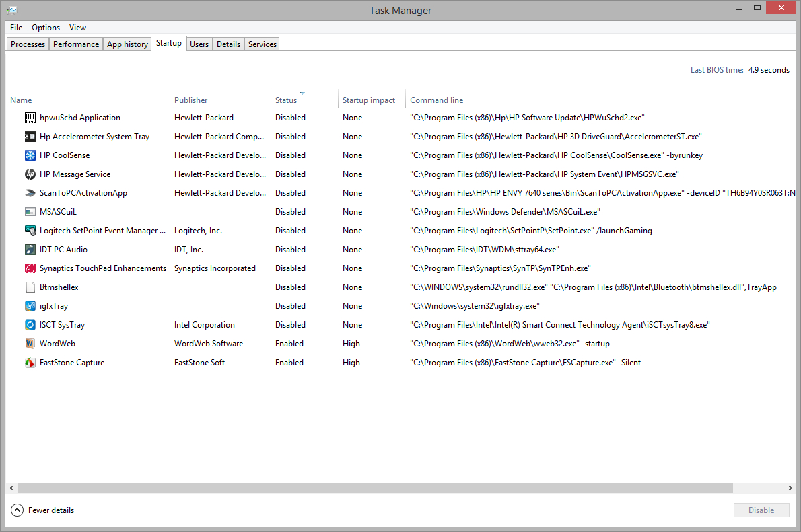The height and width of the screenshot is (532, 801).
Task: Click the Last BIOS time value
Action: coord(769,70)
